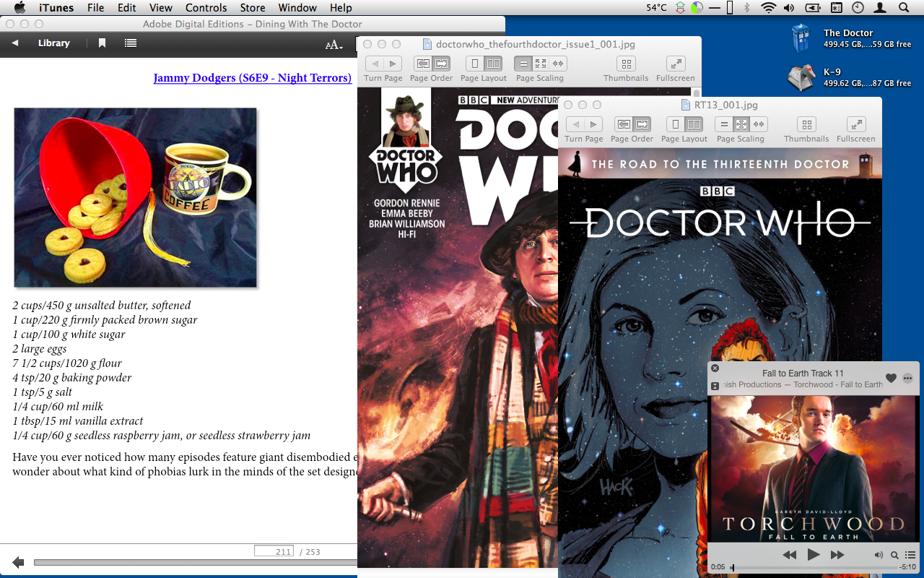Open the Controls menu
Viewport: 924px width, 578px height.
(206, 8)
